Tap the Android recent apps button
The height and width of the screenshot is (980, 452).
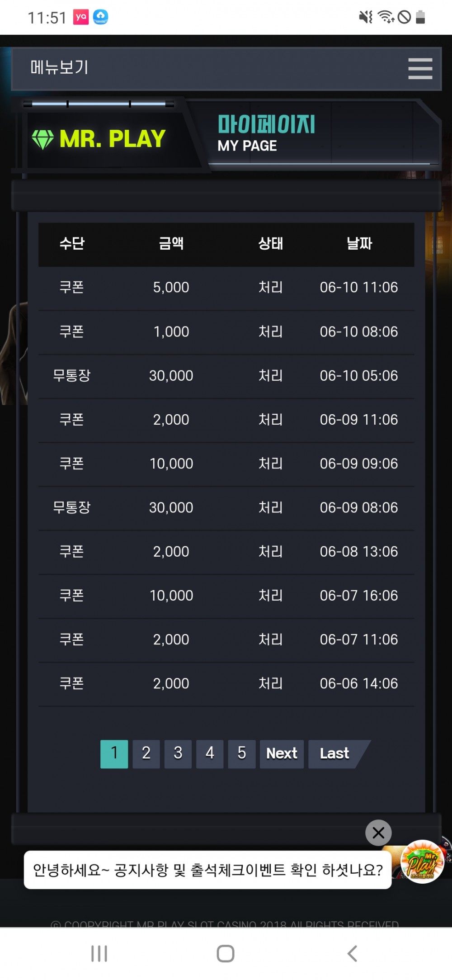click(x=99, y=953)
